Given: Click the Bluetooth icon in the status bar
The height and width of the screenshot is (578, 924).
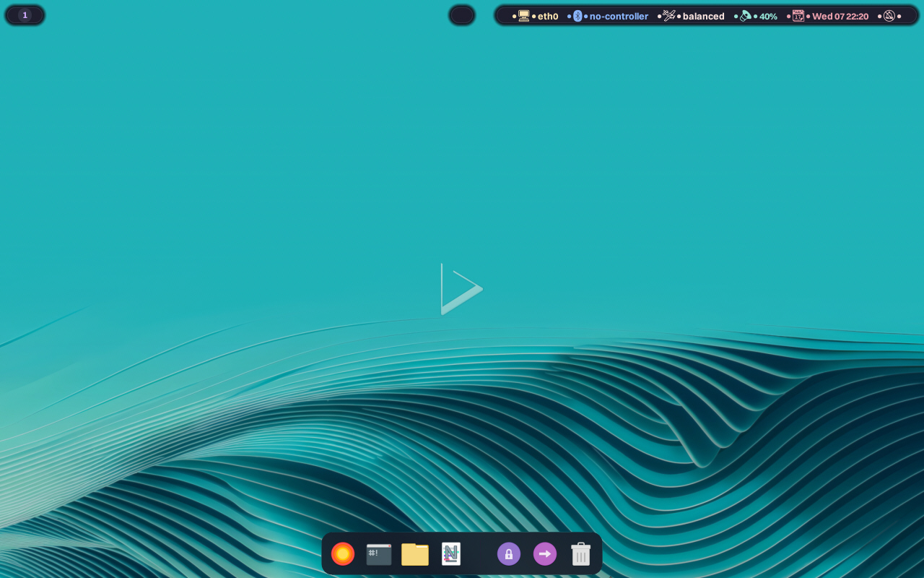Looking at the screenshot, I should pos(577,15).
